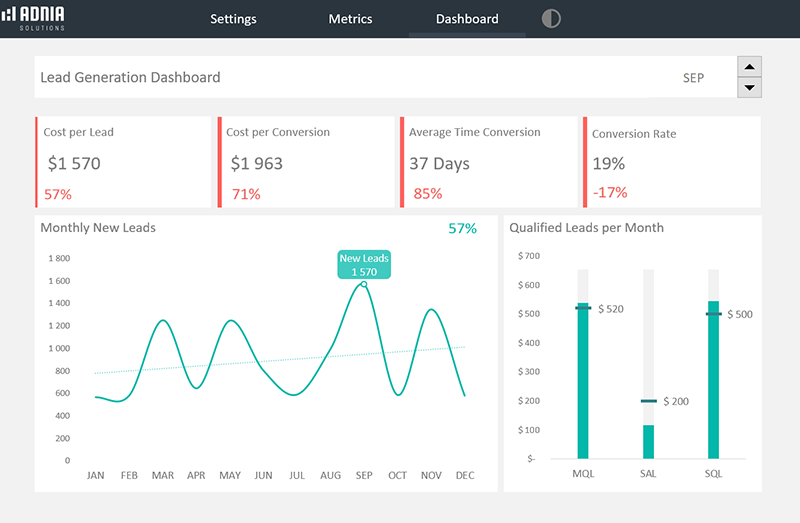This screenshot has height=523, width=800.
Task: Click the Cost per Lead card
Action: [124, 162]
